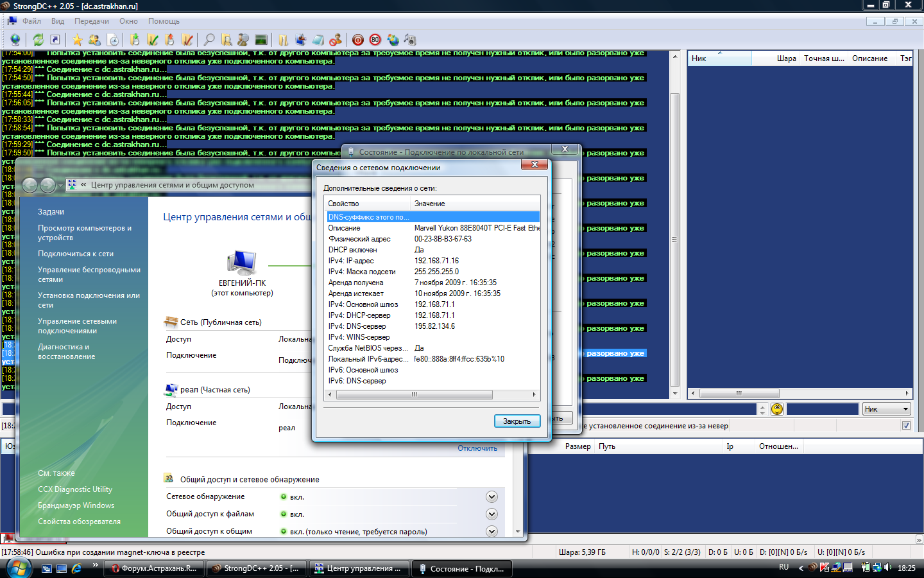Click the red shutdown power icon
Viewport: 924px width, 578px height.
[358, 40]
